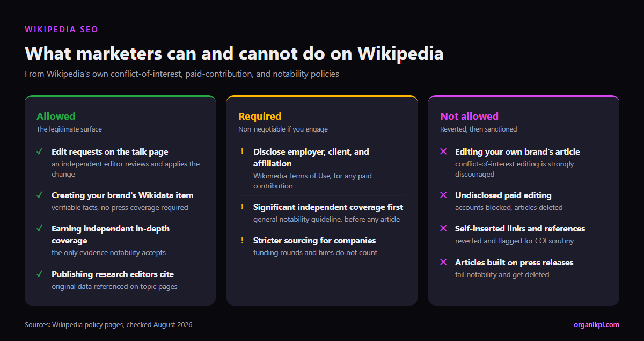Click the exclamation mark beside Significant independent coverage first
644x341 pixels.
[x=242, y=207]
